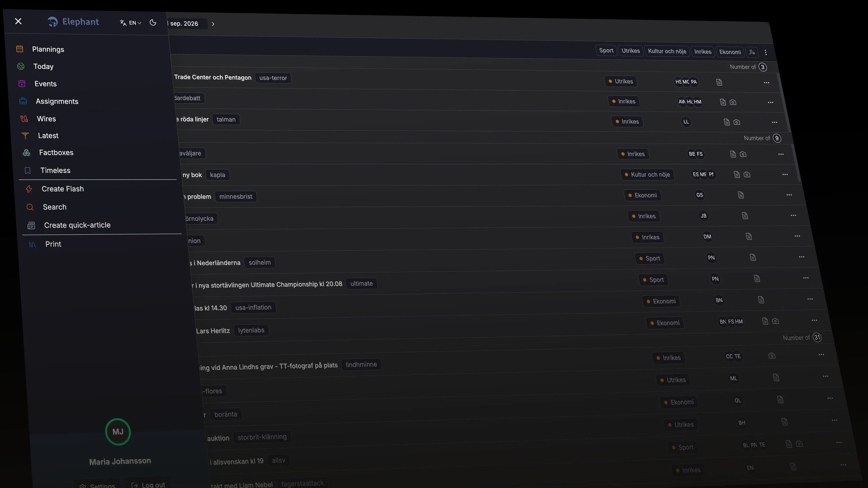
Task: Click the Elephant logo
Action: click(73, 22)
